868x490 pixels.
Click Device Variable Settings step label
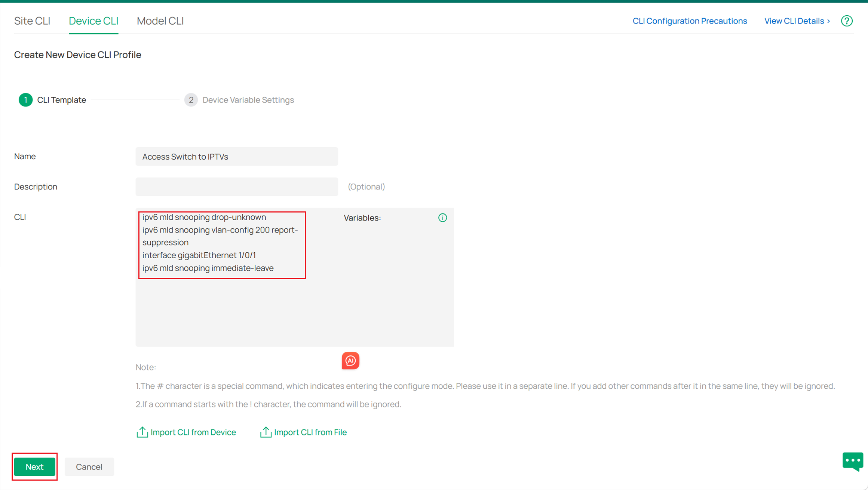coord(248,100)
